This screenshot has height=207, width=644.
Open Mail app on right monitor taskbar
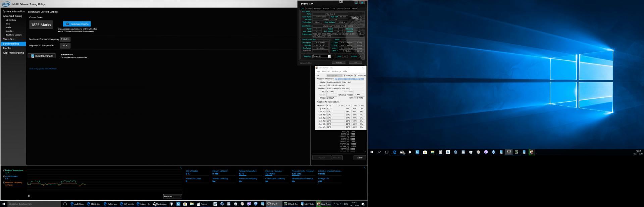[x=402, y=152]
